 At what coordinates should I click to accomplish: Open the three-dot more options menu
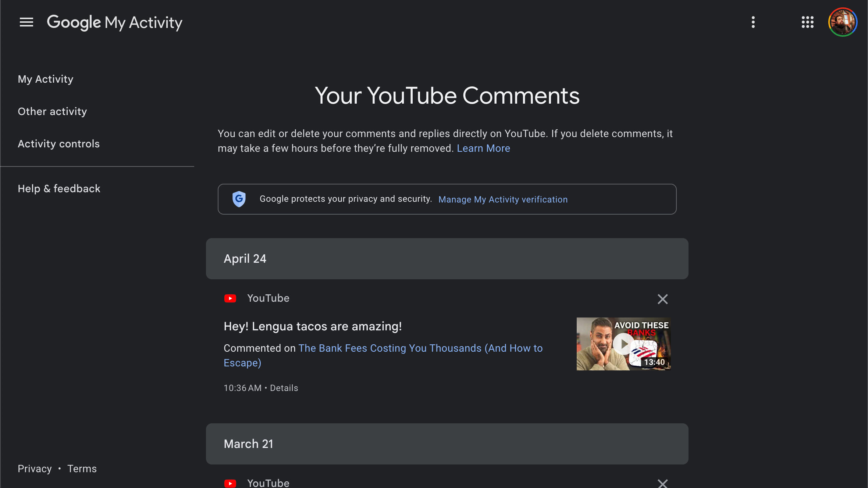pos(753,22)
